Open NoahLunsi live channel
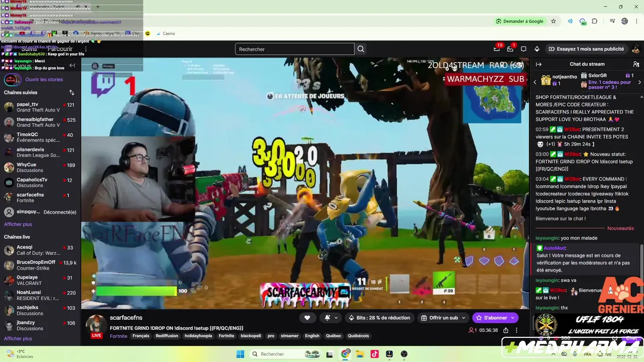Viewport: 644px width, 362px height. pyautogui.click(x=40, y=295)
